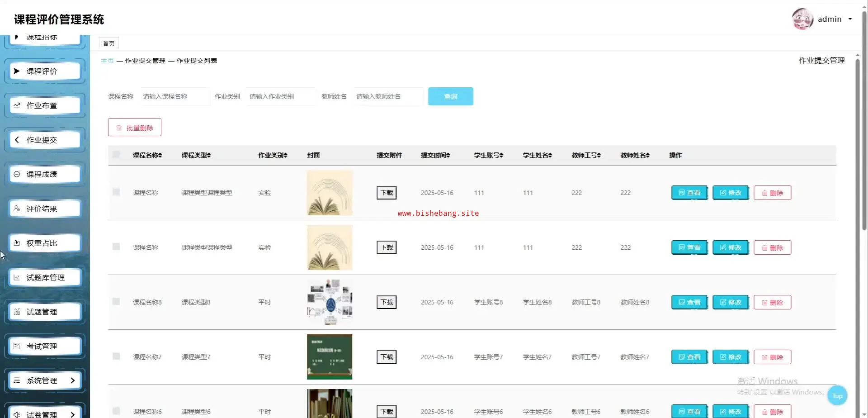The width and height of the screenshot is (868, 418).
Task: Select the checkbox for 课程名称8 row
Action: coord(116,302)
